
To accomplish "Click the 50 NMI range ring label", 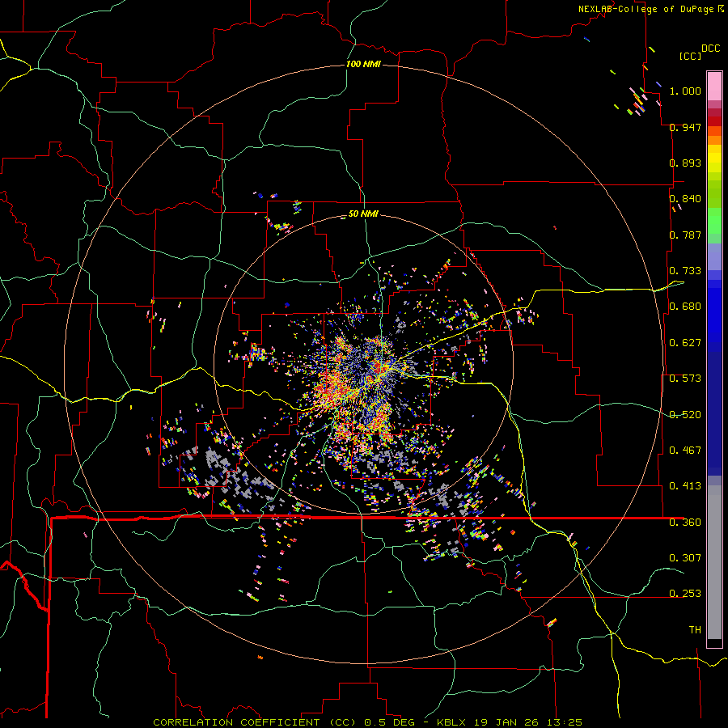I will pos(363,214).
